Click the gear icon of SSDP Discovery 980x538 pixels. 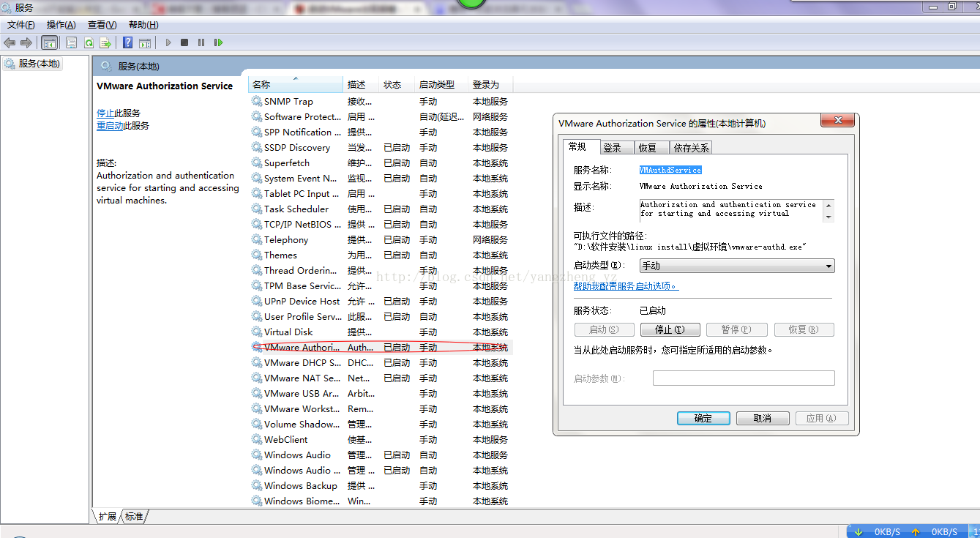[257, 147]
